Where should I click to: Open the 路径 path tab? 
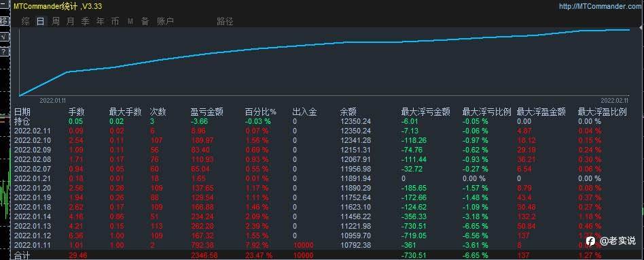click(225, 21)
